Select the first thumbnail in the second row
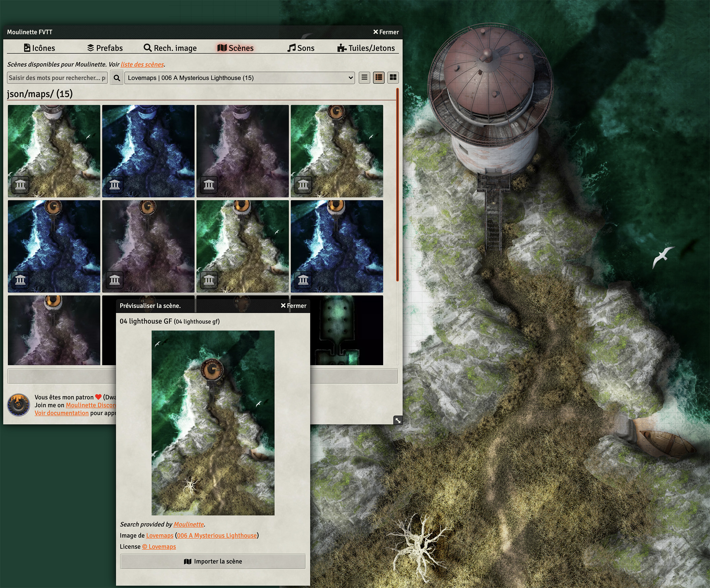The image size is (710, 588). (x=54, y=246)
